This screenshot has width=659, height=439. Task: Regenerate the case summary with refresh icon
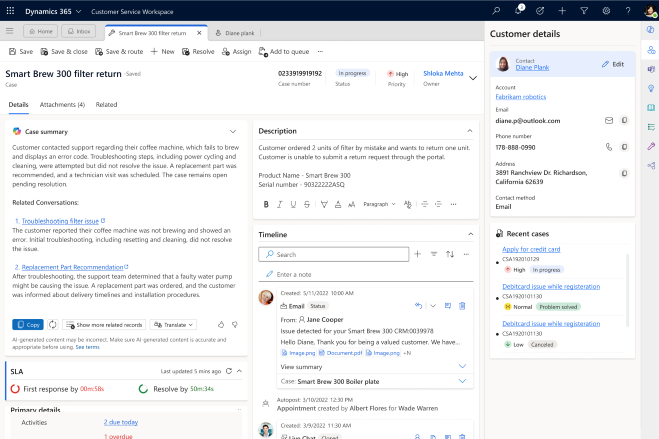coord(53,325)
